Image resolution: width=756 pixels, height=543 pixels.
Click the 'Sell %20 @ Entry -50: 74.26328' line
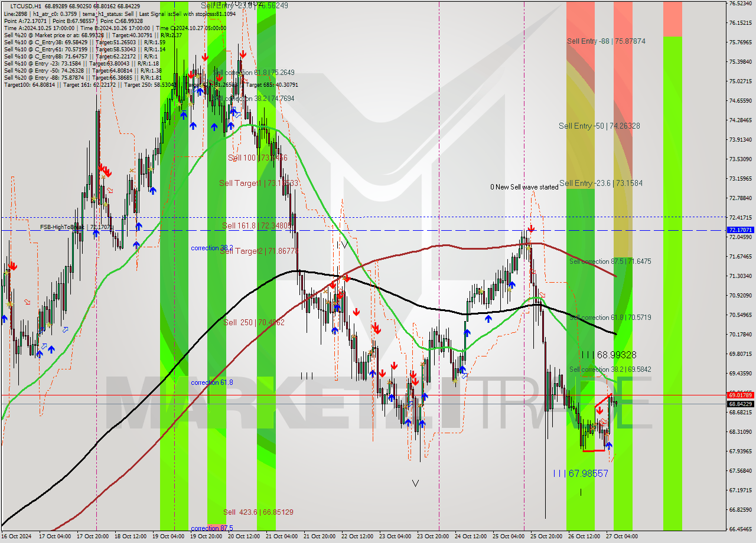pos(82,71)
